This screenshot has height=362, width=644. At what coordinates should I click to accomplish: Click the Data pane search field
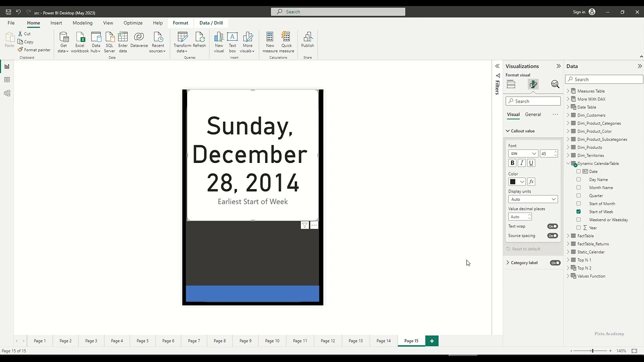point(604,79)
